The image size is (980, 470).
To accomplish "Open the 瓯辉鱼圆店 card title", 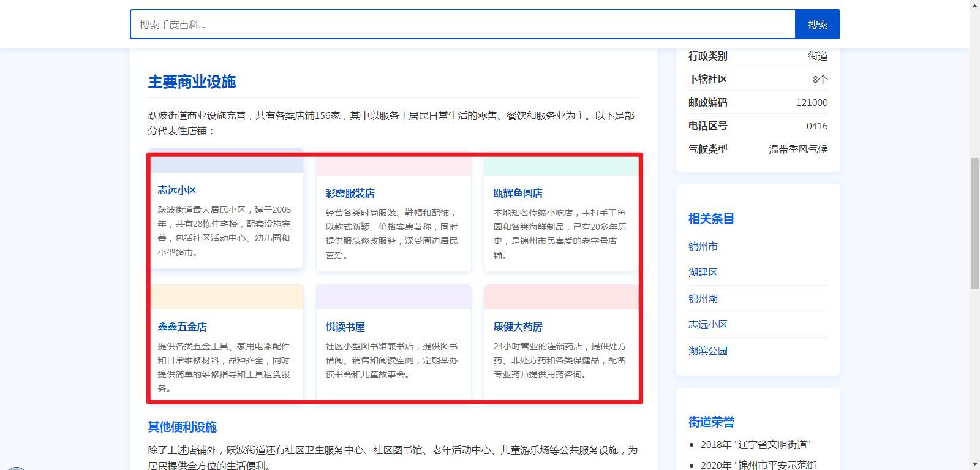I will point(518,193).
